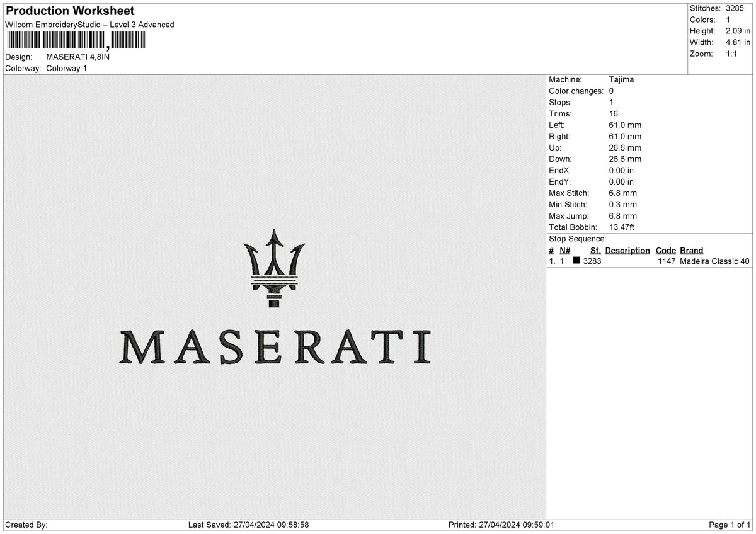756x534 pixels.
Task: Select stitch count 3283 in stop sequence
Action: click(x=592, y=261)
